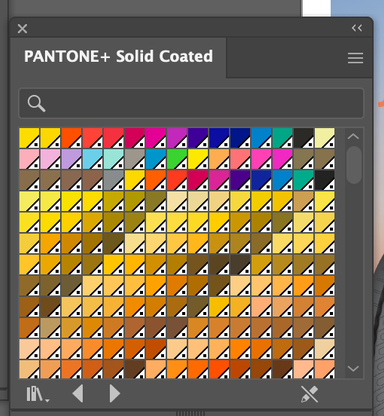Viewport: 384px width, 416px height.
Task: Select the PANTONE+ Solid Coated tab
Action: (118, 56)
